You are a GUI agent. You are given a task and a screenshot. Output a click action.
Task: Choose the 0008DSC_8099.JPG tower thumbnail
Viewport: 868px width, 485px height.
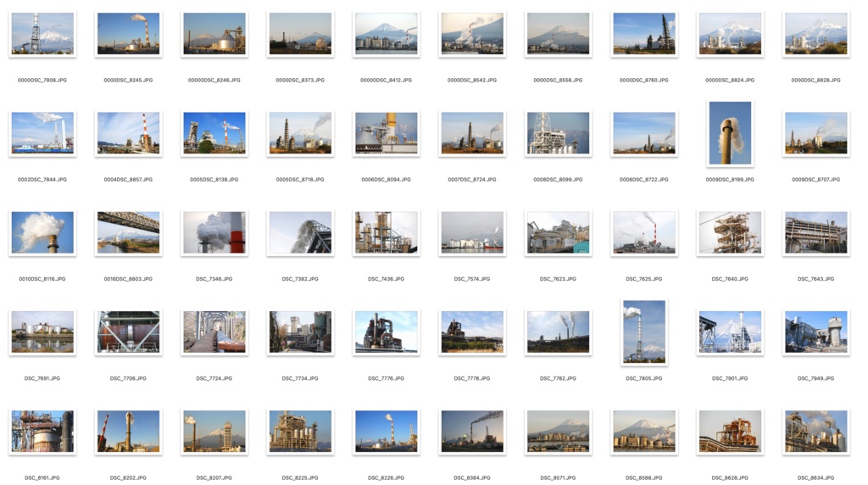558,133
